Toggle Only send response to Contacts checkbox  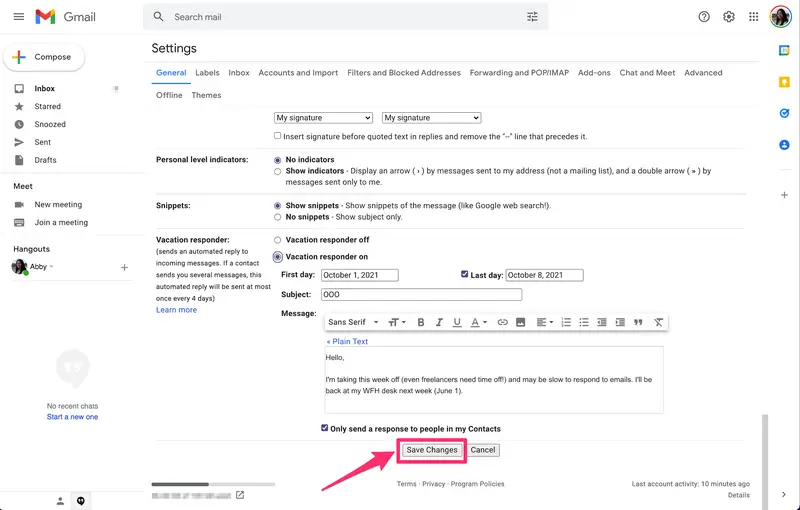[324, 427]
